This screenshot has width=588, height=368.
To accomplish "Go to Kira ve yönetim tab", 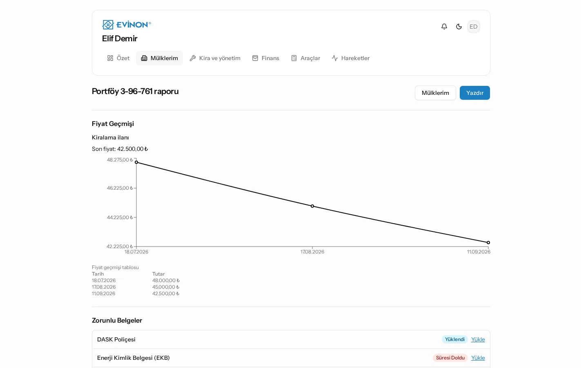I will tap(215, 58).
